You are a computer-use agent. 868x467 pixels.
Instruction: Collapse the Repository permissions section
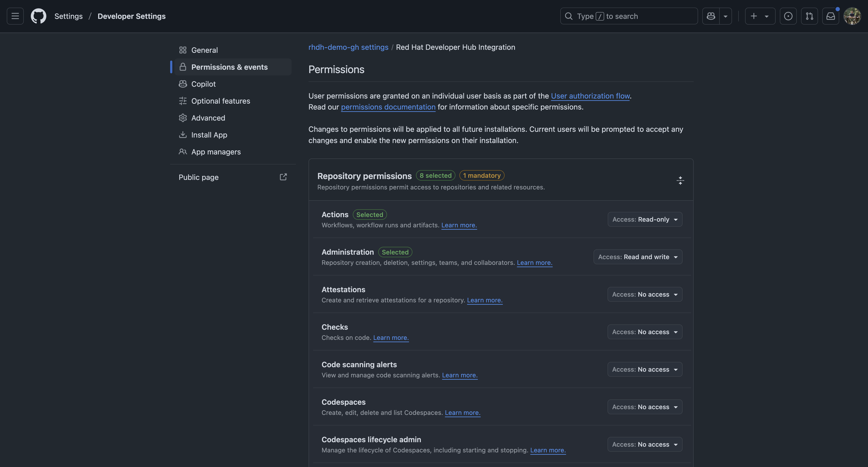coord(680,181)
